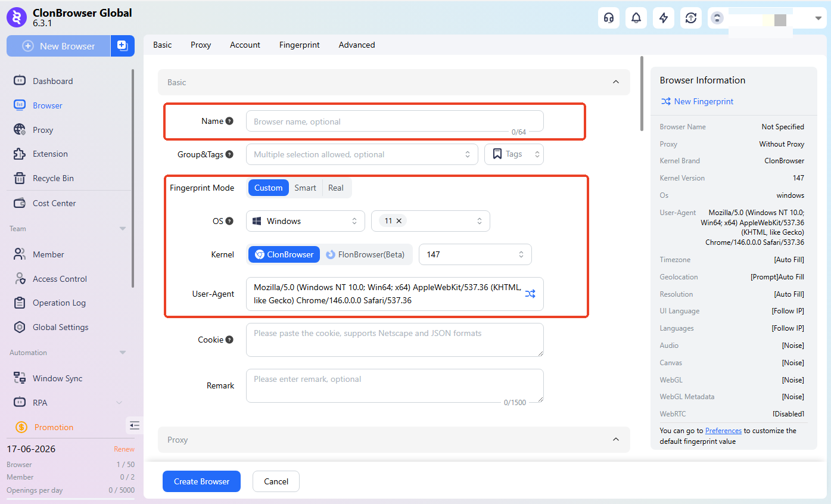Select Custom fingerprint mode
This screenshot has width=831, height=504.
click(x=269, y=188)
